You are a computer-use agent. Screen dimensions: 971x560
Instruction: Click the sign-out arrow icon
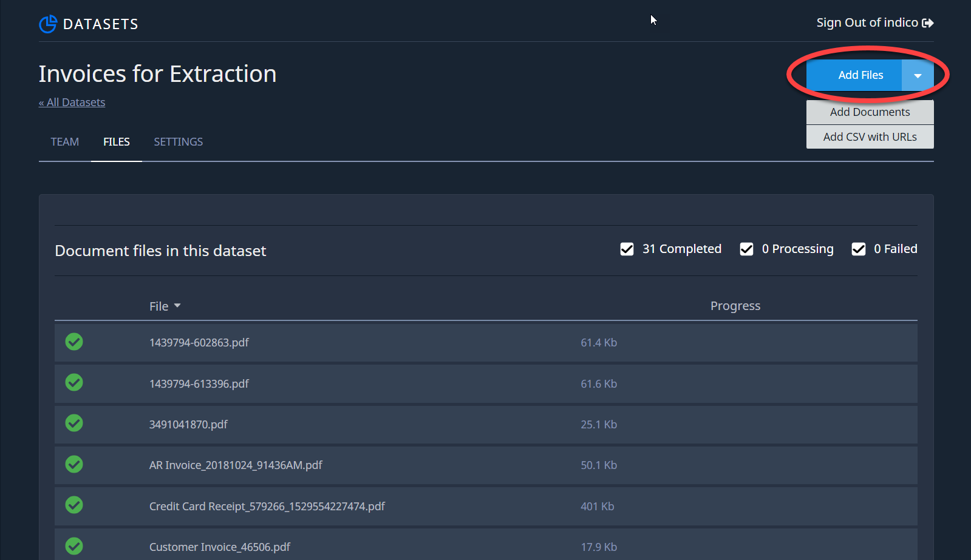[927, 23]
